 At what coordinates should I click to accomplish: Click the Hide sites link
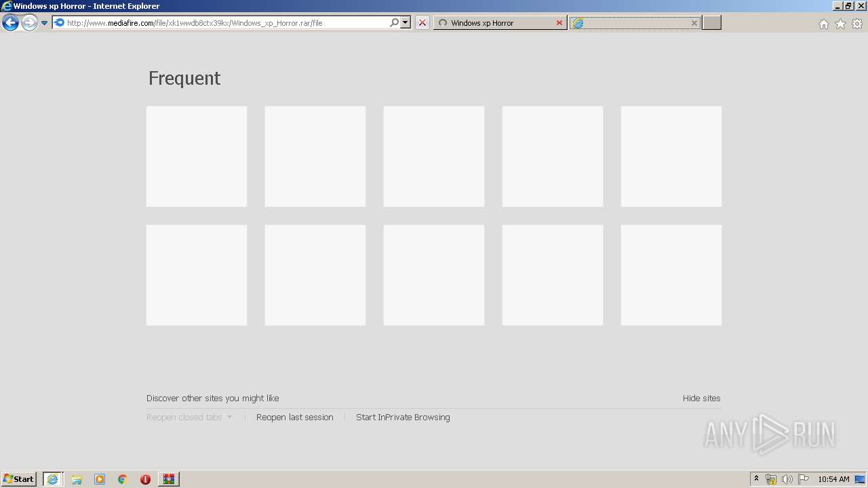point(702,399)
